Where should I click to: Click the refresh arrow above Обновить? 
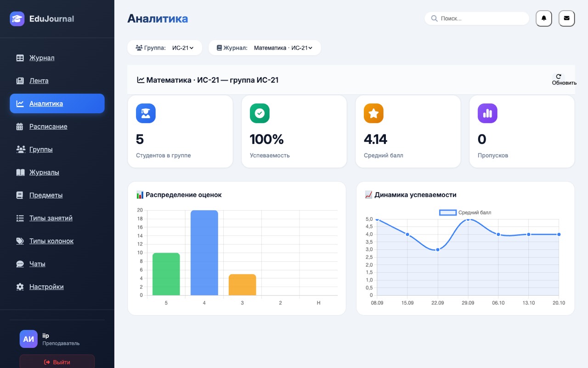559,76
